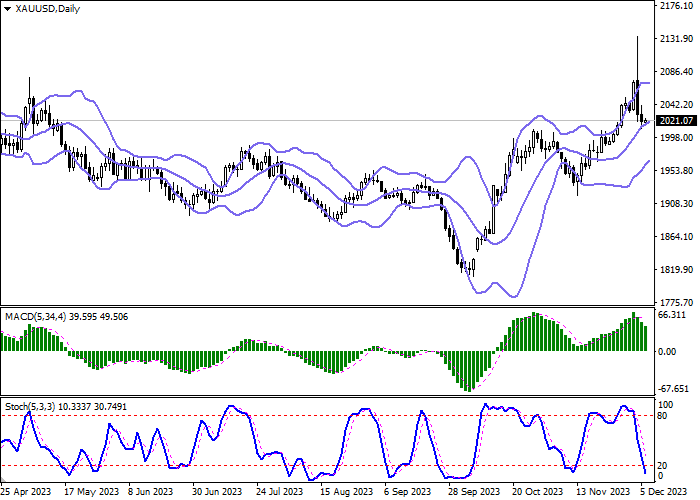
Task: Click the 20 Oct 2023 date label
Action: [538, 492]
